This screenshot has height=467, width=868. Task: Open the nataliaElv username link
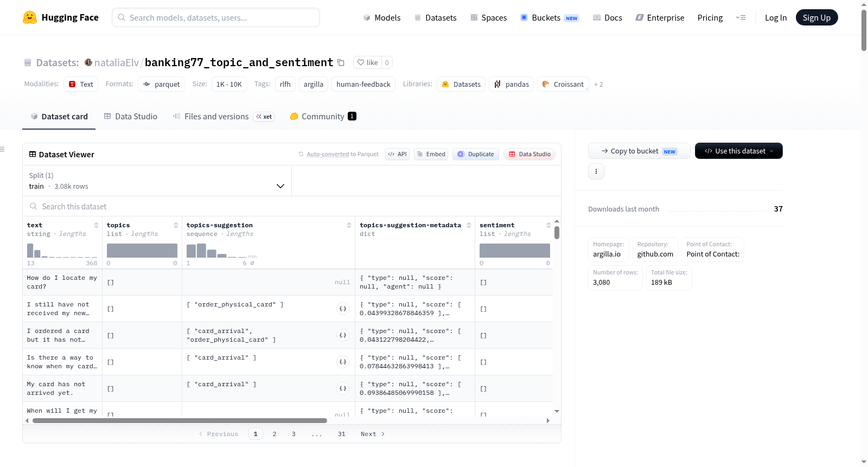[x=117, y=62]
